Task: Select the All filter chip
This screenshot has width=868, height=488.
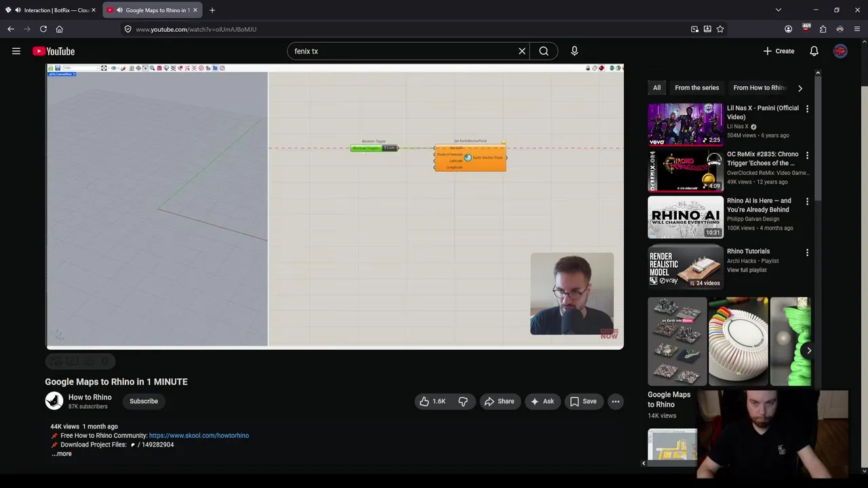Action: coord(656,87)
